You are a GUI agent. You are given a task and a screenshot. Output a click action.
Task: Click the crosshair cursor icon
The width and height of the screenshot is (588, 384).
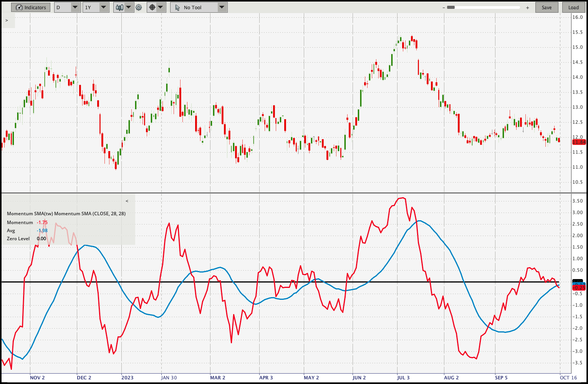pos(152,7)
